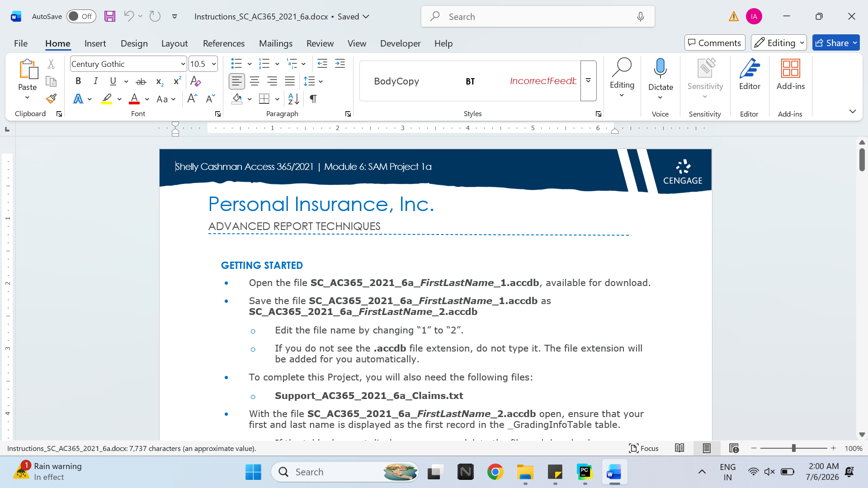Toggle Subscript formatting
868x488 pixels.
(159, 81)
